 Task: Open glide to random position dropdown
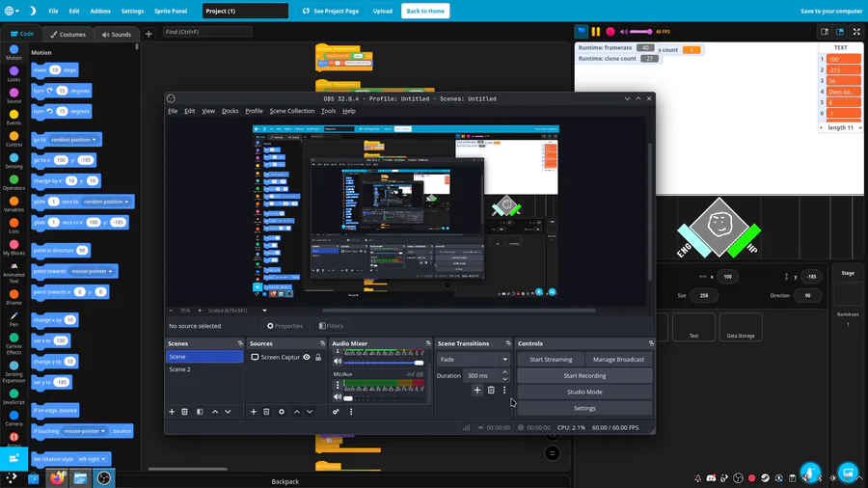click(106, 202)
